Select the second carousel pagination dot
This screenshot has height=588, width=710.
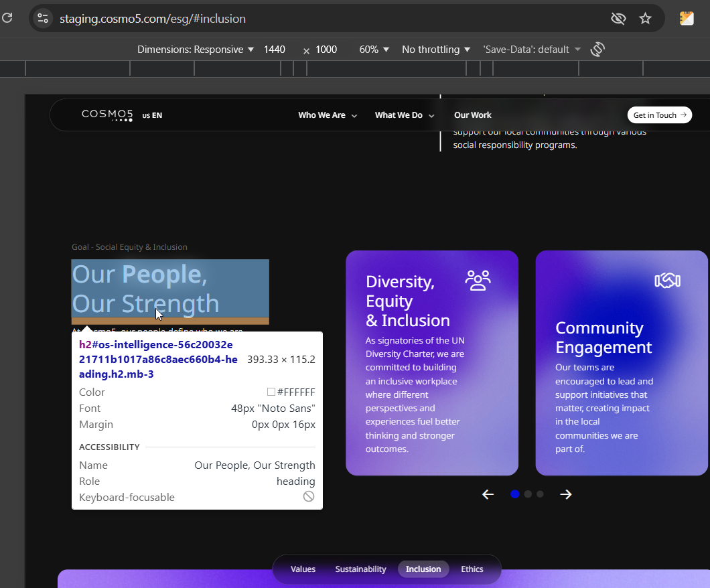coord(528,494)
